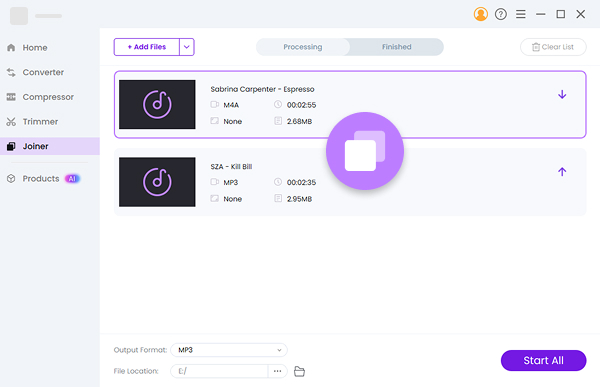Open the output folder icon
Screen dimensions: 600x387
point(299,371)
